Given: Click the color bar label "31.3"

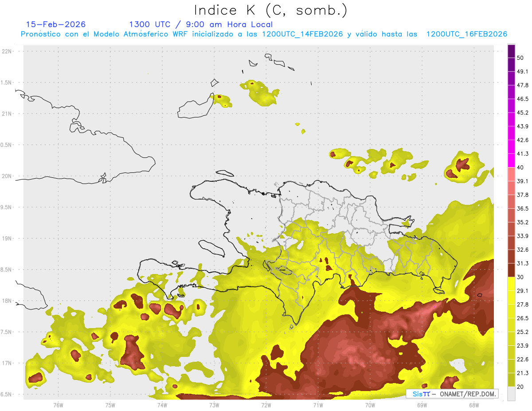Looking at the screenshot, I should tap(522, 263).
